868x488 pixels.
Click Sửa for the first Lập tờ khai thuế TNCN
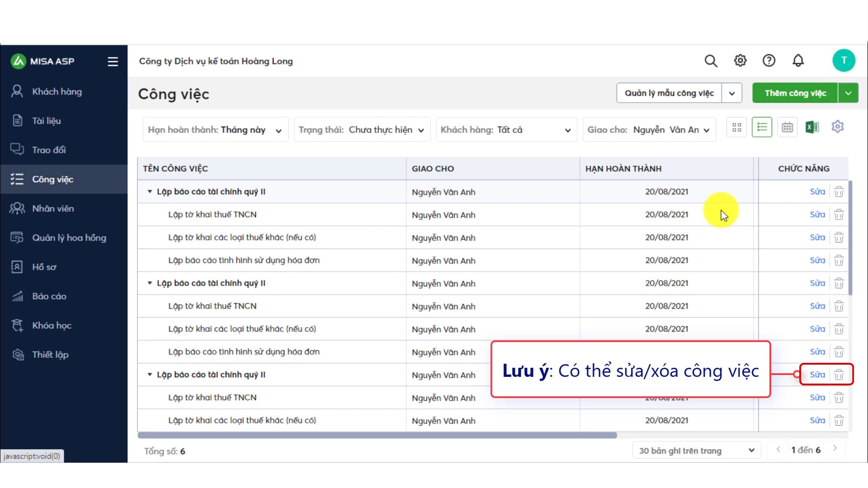(x=817, y=215)
